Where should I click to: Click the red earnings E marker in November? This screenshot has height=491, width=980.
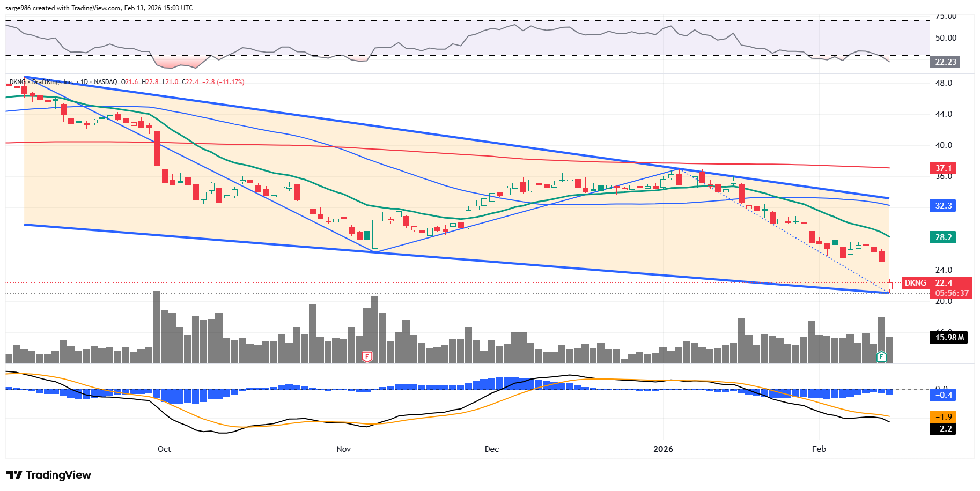point(367,356)
